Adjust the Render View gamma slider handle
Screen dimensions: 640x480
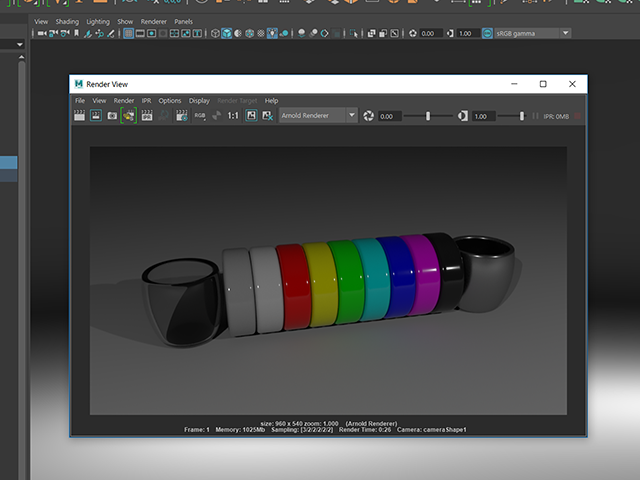coord(522,116)
